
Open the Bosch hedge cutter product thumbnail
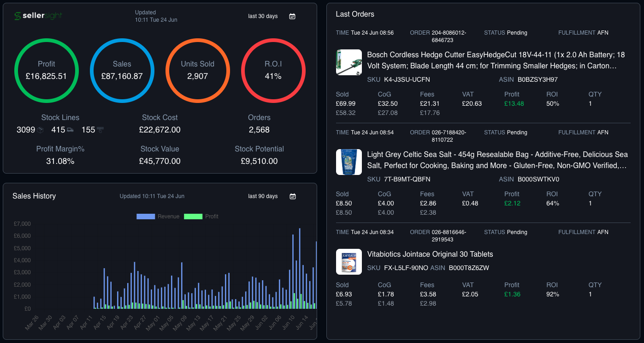(349, 62)
